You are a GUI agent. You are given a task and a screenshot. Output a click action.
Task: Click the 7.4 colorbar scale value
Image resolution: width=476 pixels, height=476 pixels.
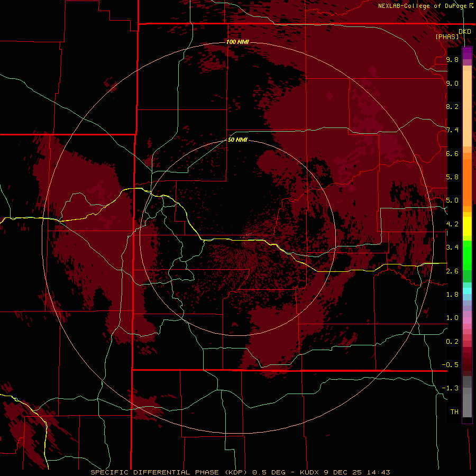pyautogui.click(x=452, y=130)
